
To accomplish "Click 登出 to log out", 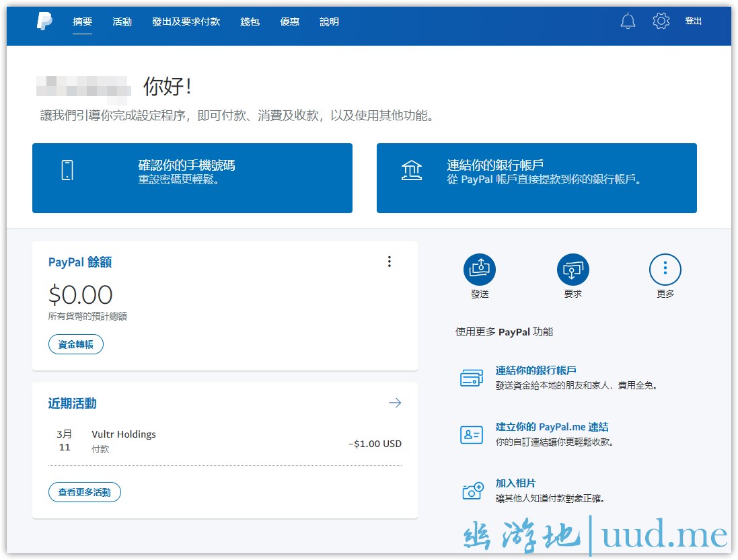I will point(693,22).
